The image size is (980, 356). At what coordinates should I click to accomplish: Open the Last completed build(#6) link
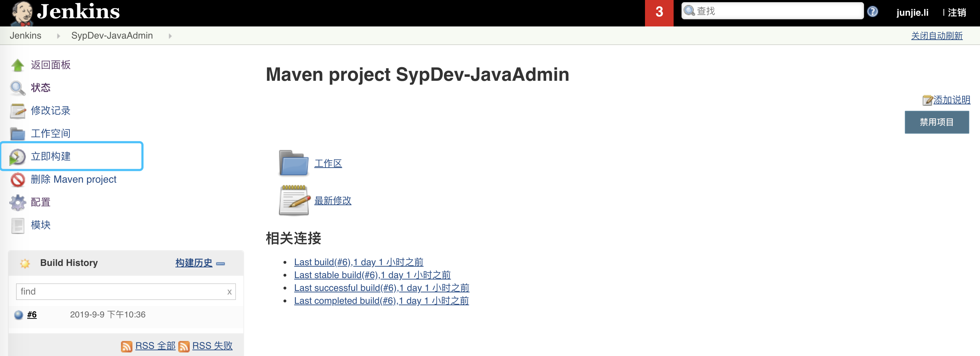pos(381,301)
